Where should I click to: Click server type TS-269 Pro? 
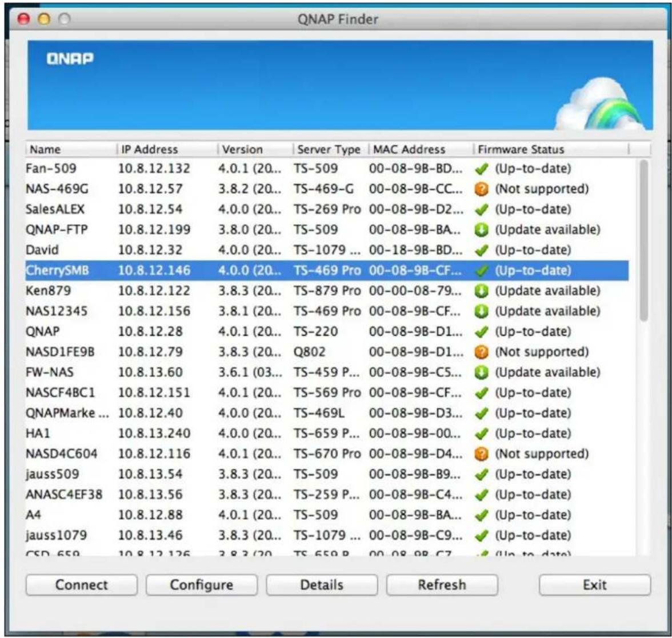(327, 209)
